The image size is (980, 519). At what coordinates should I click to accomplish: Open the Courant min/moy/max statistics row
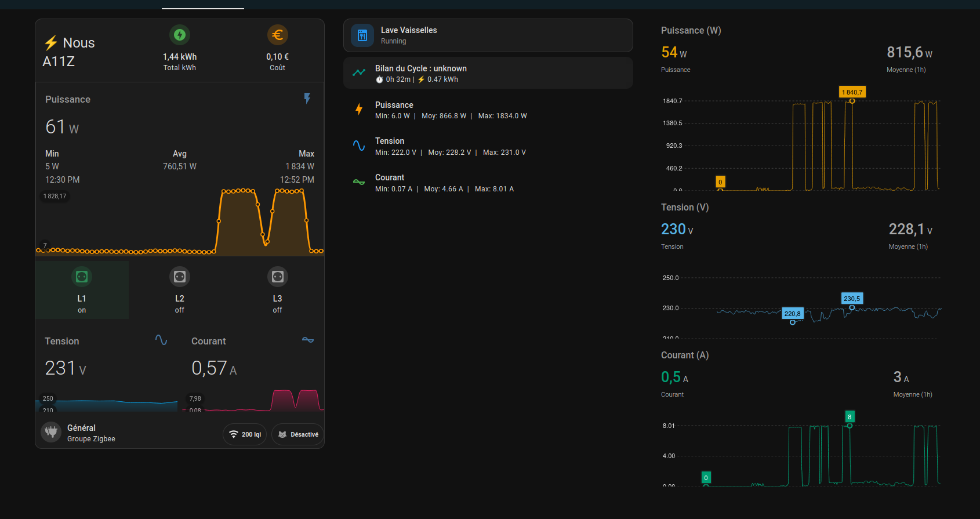pos(444,183)
